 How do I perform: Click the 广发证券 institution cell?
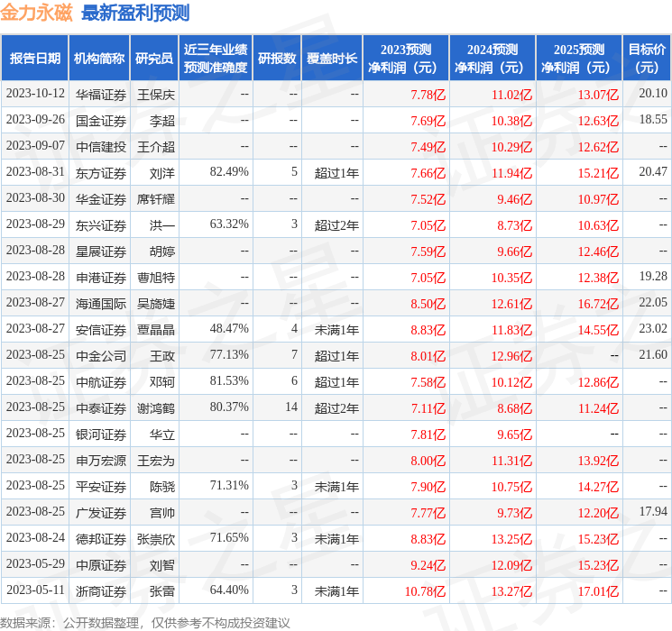(x=101, y=513)
